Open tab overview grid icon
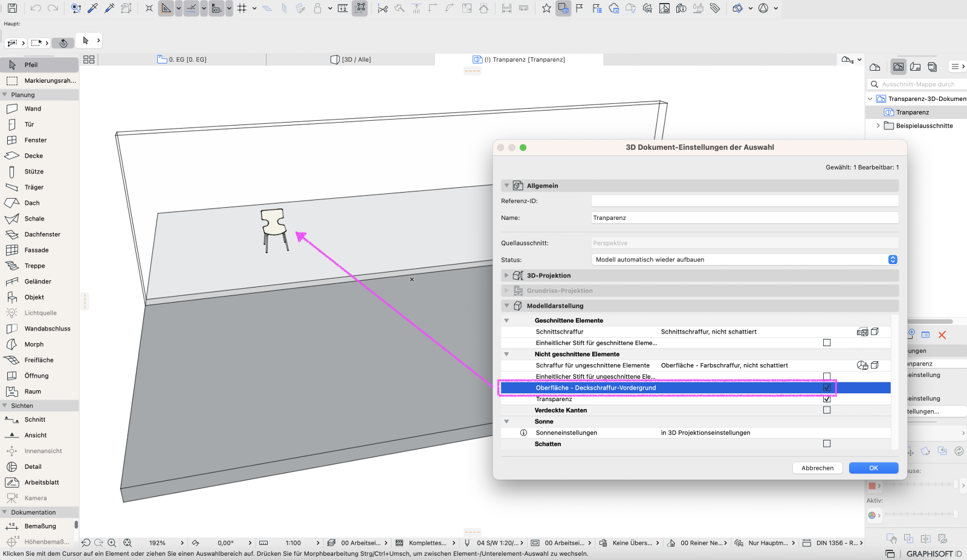The height and width of the screenshot is (560, 967). 89,59
